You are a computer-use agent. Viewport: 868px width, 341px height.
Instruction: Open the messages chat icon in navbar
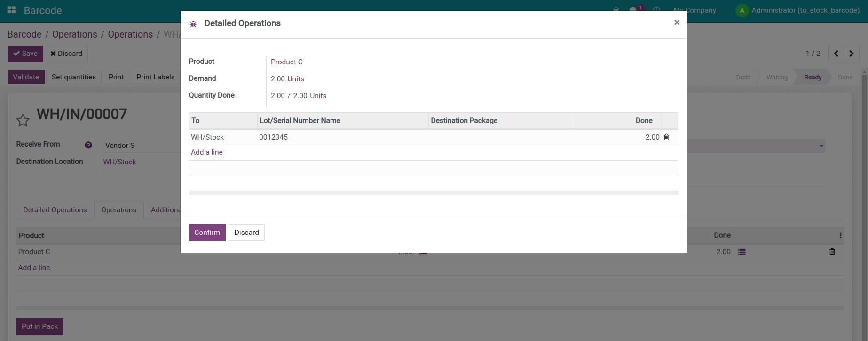[633, 10]
